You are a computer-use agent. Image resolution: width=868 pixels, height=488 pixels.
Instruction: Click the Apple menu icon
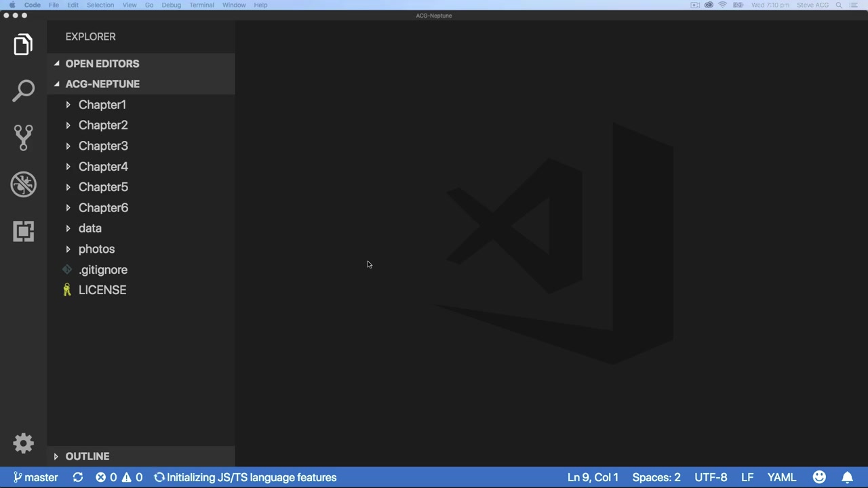[12, 5]
